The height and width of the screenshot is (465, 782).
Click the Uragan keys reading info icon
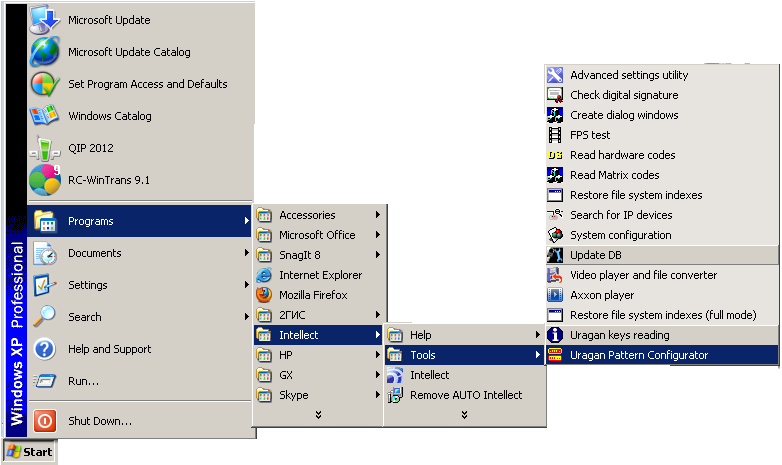click(x=555, y=335)
